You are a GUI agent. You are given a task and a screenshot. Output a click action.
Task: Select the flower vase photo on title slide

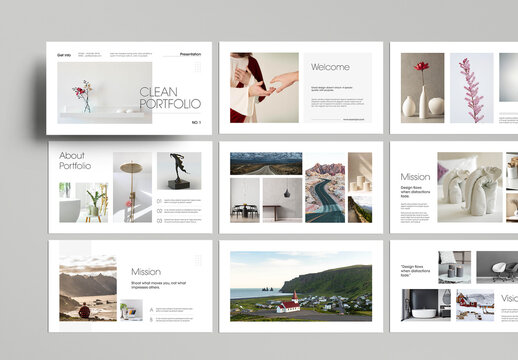point(105,93)
